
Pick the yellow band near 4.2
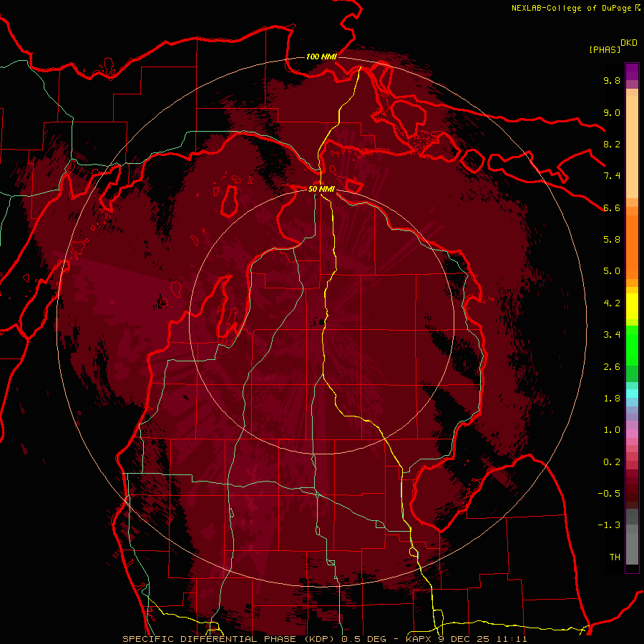point(632,306)
